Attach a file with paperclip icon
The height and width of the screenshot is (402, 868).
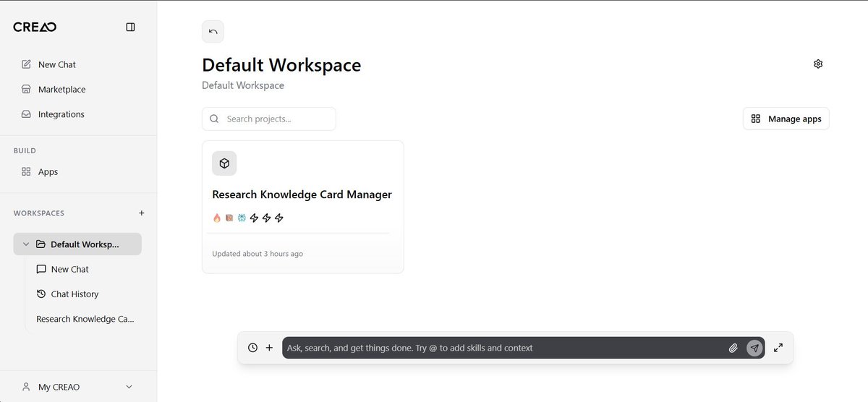pyautogui.click(x=733, y=348)
